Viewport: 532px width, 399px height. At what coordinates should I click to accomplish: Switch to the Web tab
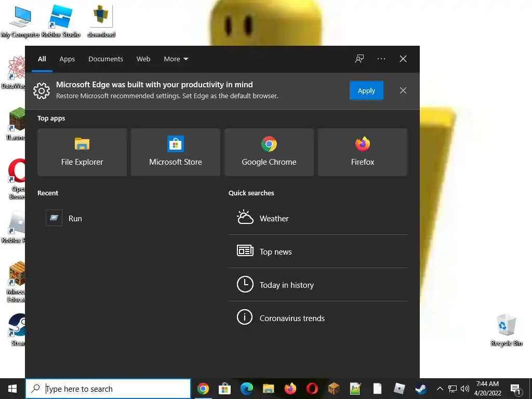pyautogui.click(x=143, y=59)
